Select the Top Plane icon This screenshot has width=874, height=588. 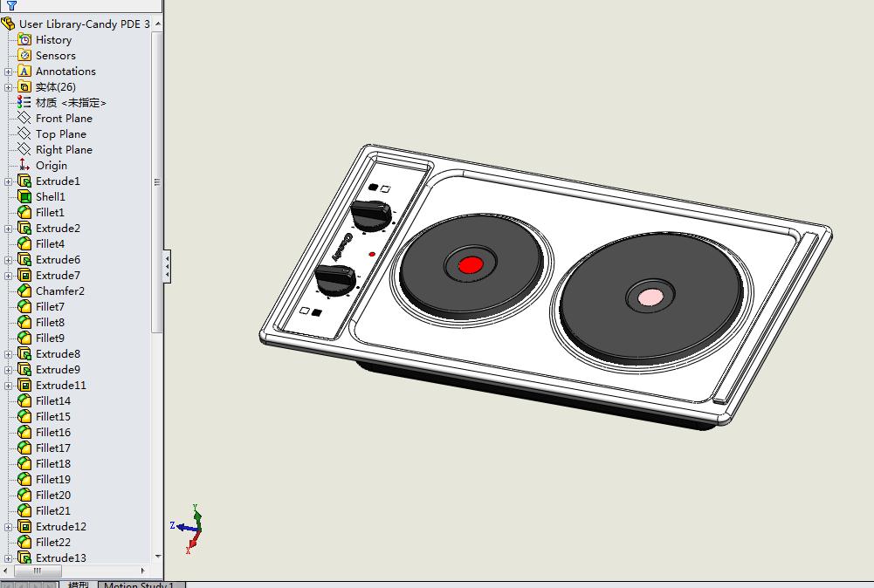click(24, 133)
